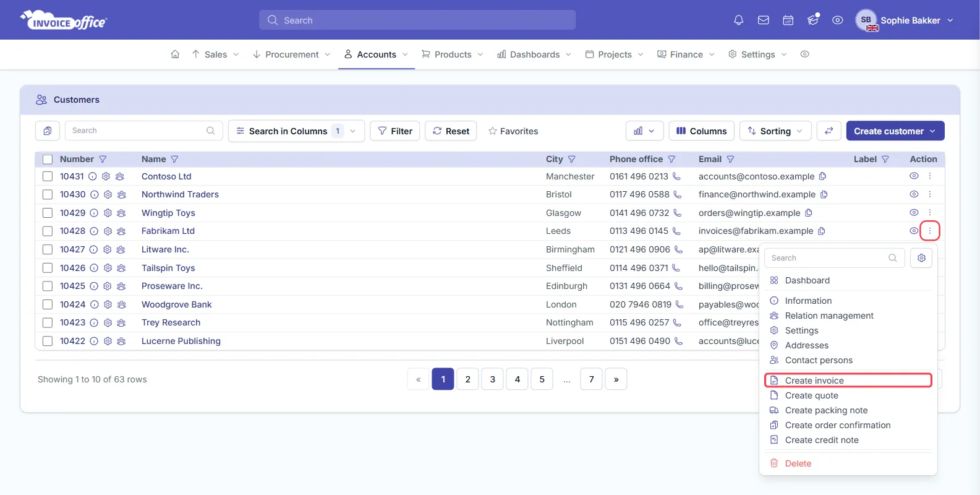Open the notifications bell

point(738,20)
